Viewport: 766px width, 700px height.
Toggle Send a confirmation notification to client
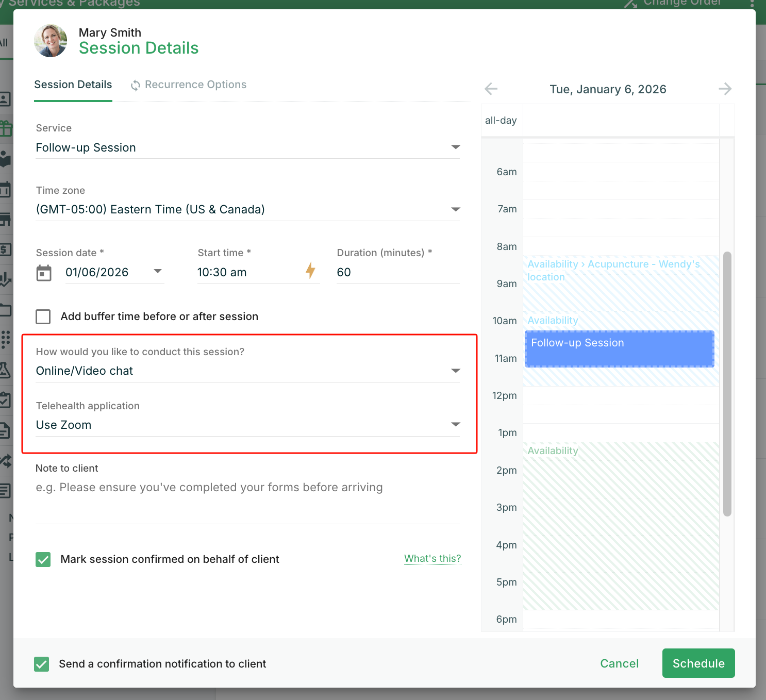[x=42, y=664]
